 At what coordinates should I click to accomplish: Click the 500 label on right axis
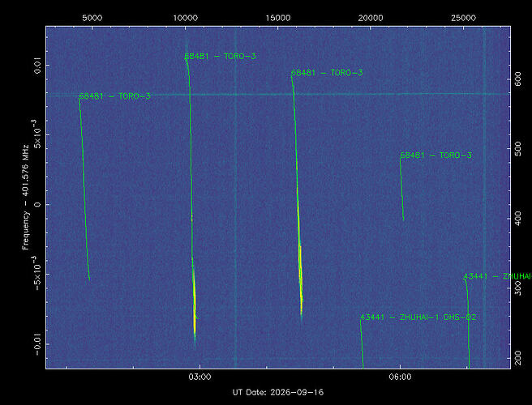coord(518,148)
